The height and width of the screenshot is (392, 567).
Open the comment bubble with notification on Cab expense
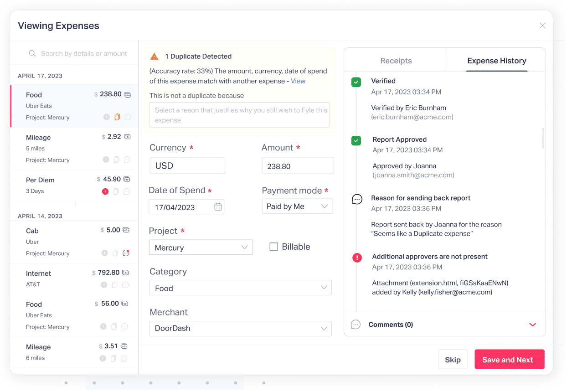(x=126, y=253)
